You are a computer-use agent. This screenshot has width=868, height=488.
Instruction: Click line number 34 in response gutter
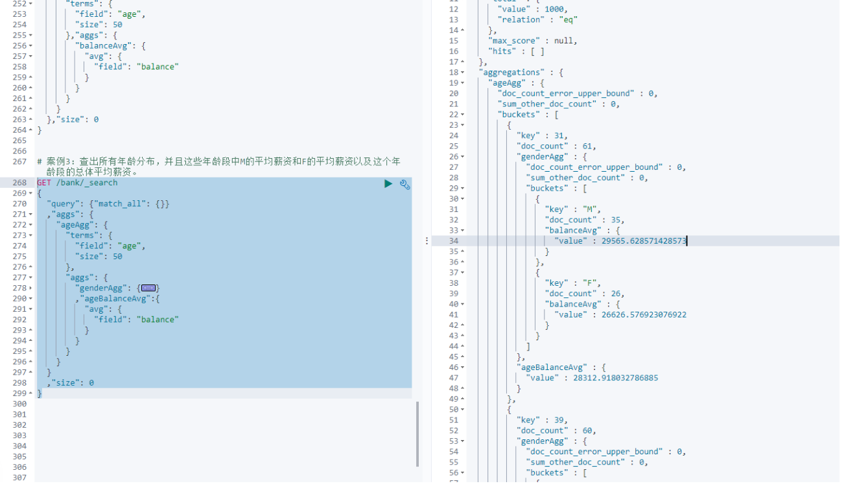[454, 240]
